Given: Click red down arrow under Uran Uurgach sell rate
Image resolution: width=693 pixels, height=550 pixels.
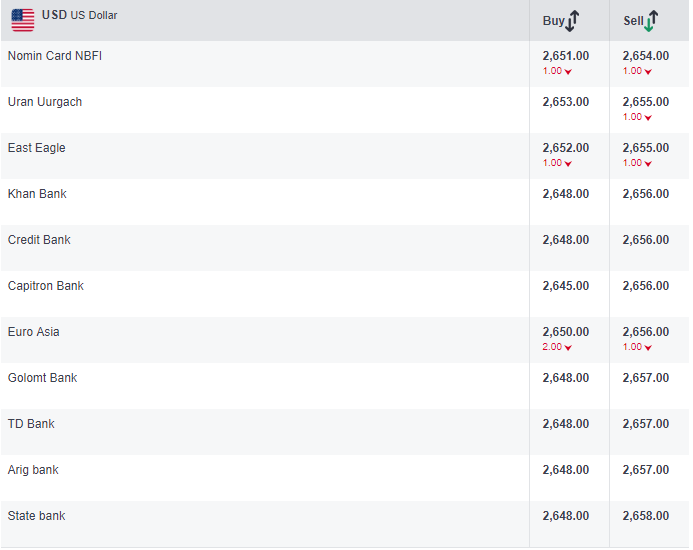Looking at the screenshot, I should 648,118.
